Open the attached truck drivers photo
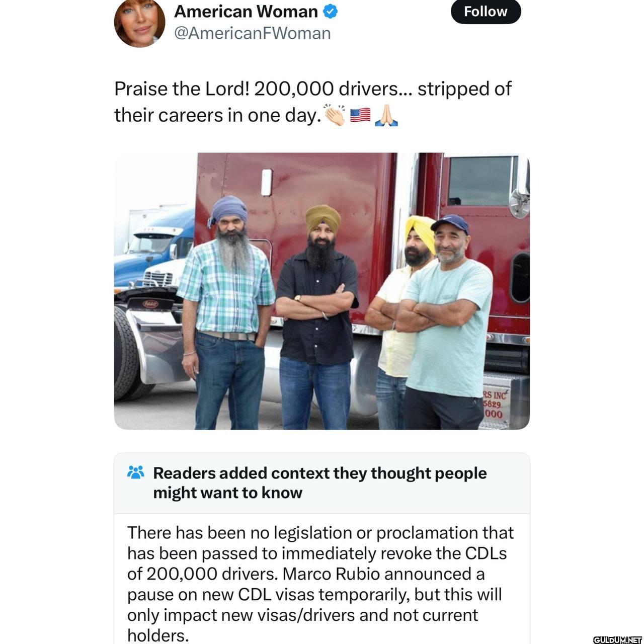The height and width of the screenshot is (644, 644). [322, 291]
